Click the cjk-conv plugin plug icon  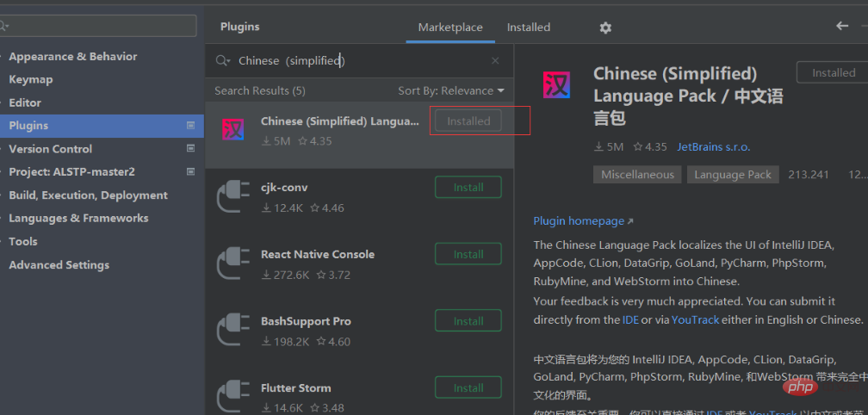(233, 196)
